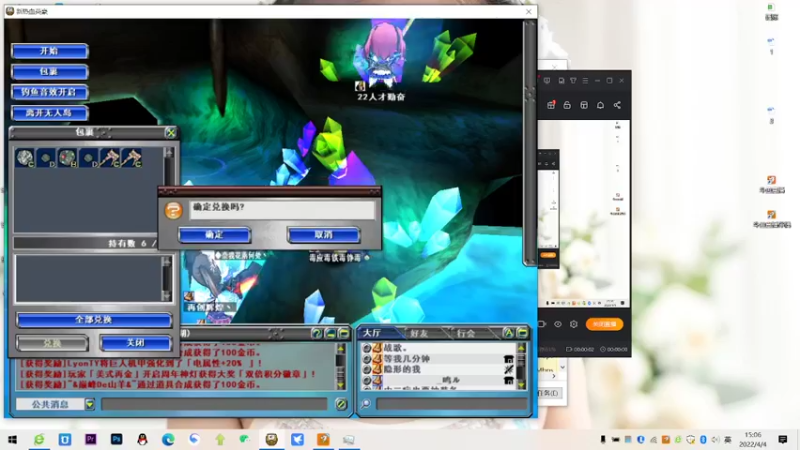Click the camera icon in recorder bottom bar
Screen dimensions: 800x450
pyautogui.click(x=542, y=324)
